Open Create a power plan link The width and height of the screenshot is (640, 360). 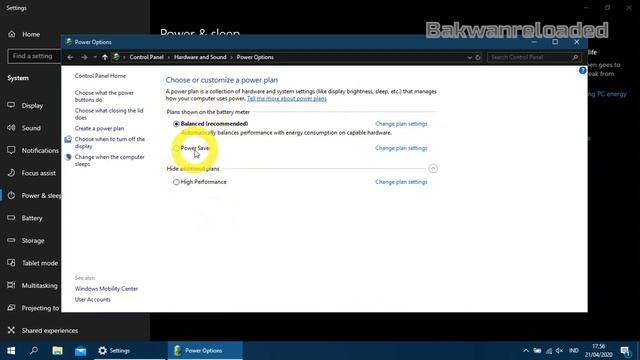click(x=99, y=128)
